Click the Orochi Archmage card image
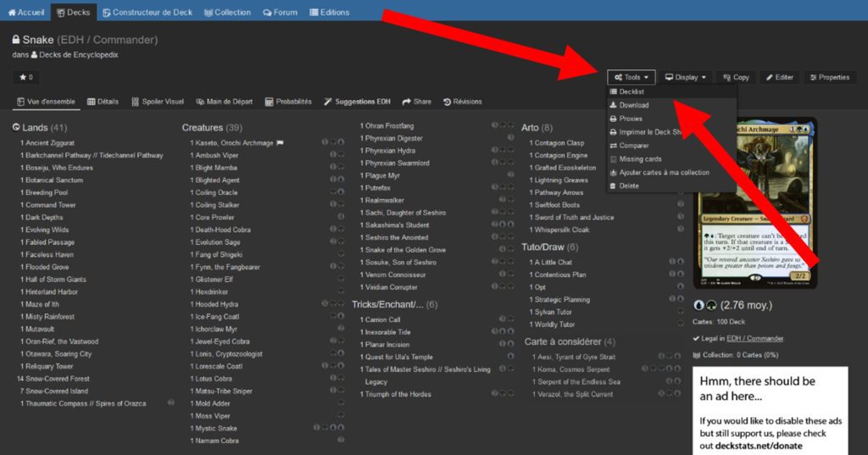The image size is (868, 455). coord(755,203)
